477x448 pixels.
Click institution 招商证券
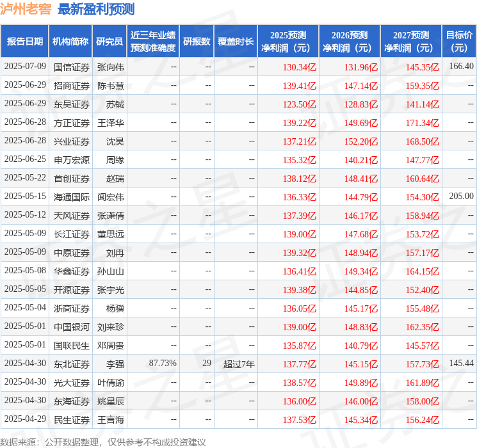[72, 86]
